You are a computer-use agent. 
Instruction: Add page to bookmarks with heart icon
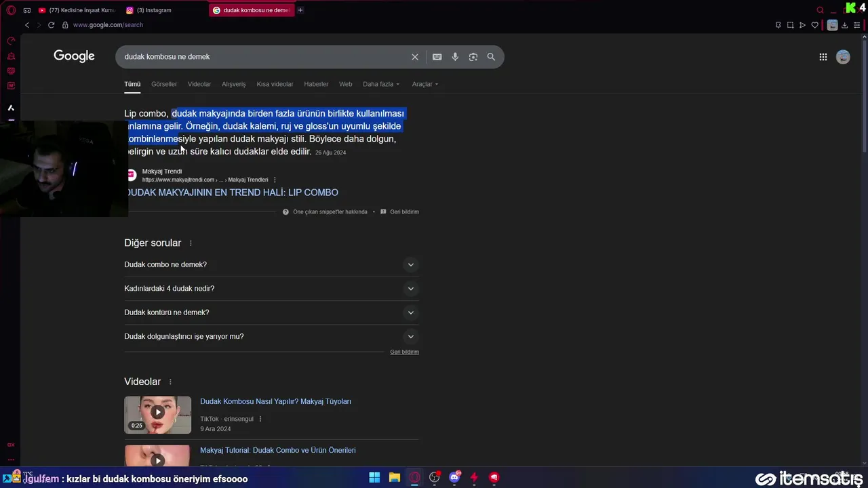click(814, 25)
